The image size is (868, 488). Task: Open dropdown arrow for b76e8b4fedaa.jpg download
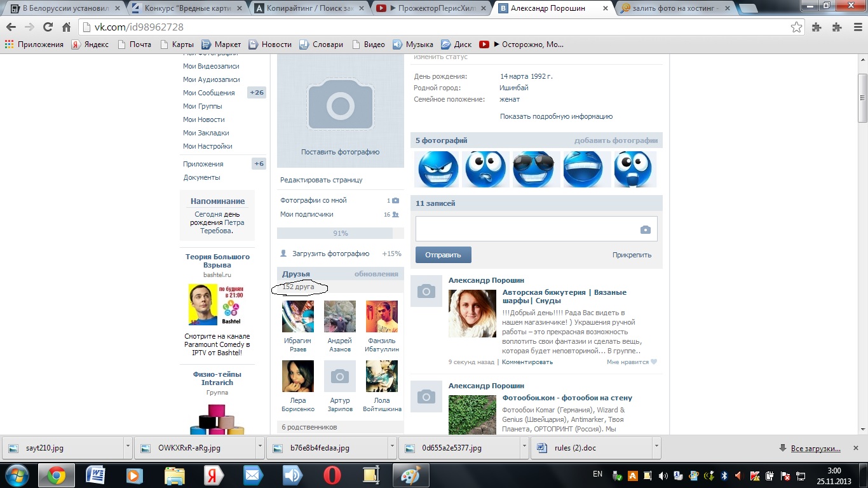392,447
